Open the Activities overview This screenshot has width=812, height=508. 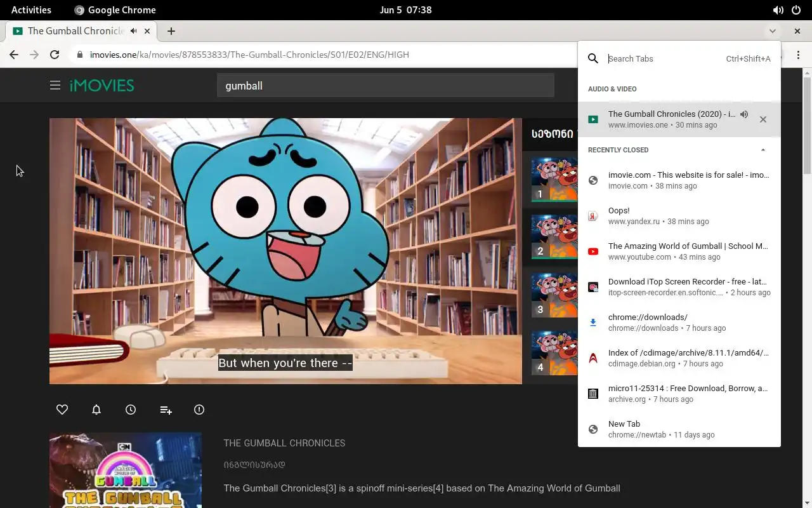pos(31,10)
